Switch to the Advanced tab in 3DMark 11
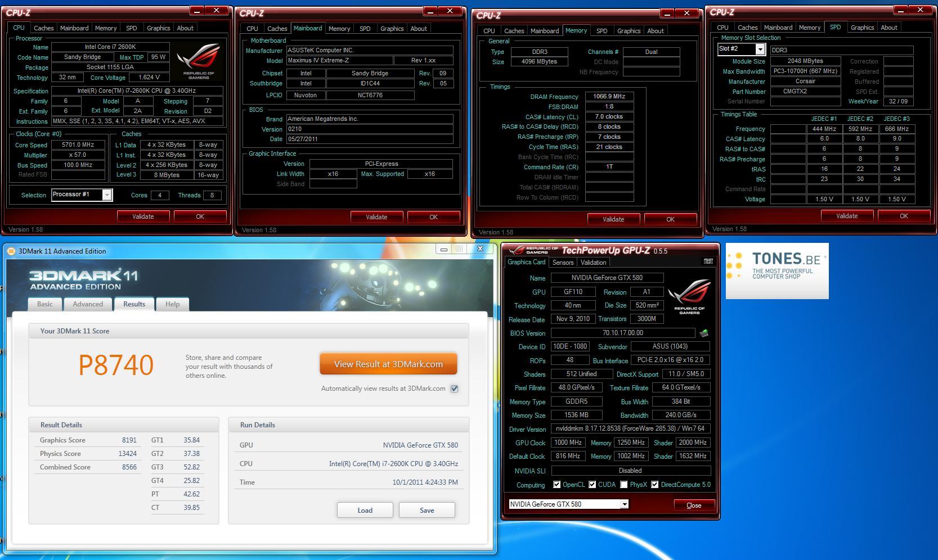The image size is (938, 560). click(88, 304)
